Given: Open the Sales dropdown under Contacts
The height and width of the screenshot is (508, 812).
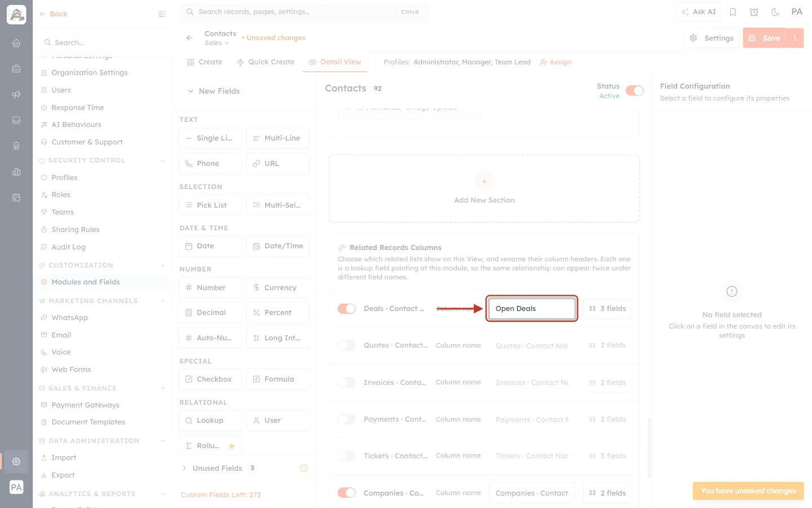Looking at the screenshot, I should [x=217, y=43].
